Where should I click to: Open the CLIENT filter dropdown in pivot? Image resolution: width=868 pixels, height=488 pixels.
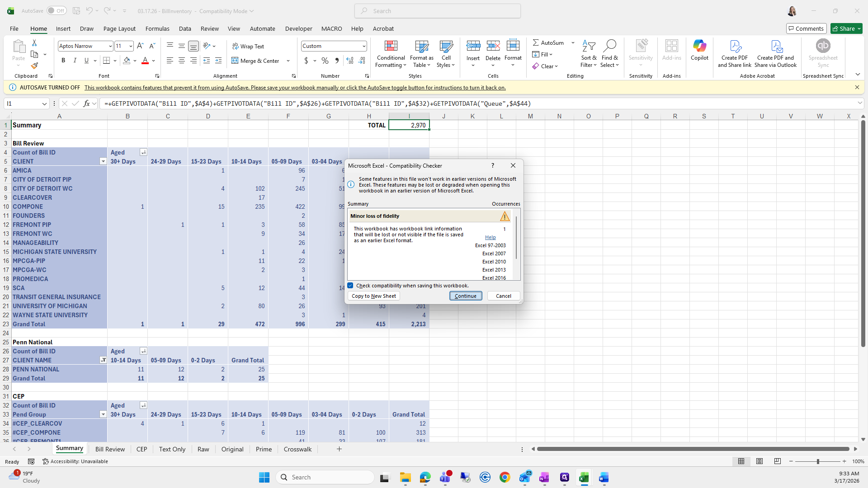point(103,161)
